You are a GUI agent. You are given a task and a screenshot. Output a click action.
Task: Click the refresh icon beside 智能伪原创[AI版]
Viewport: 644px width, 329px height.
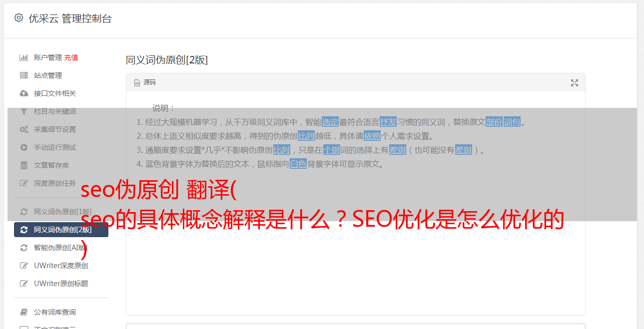click(23, 248)
